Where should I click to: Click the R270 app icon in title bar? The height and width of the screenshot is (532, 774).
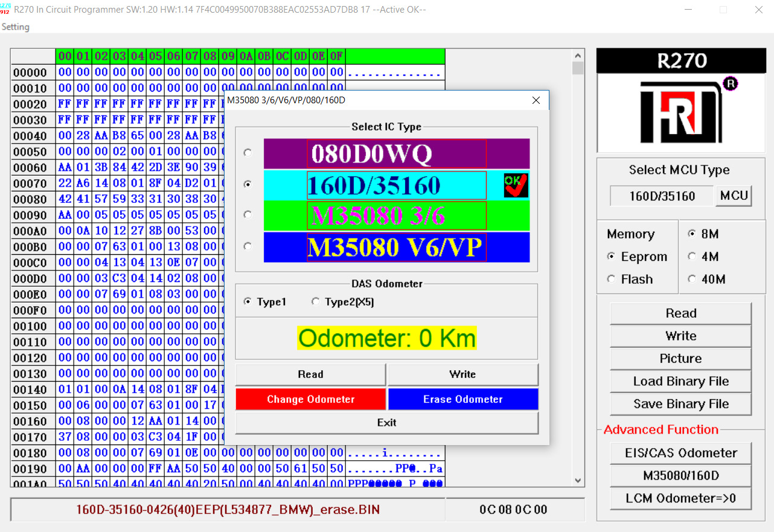5,9
